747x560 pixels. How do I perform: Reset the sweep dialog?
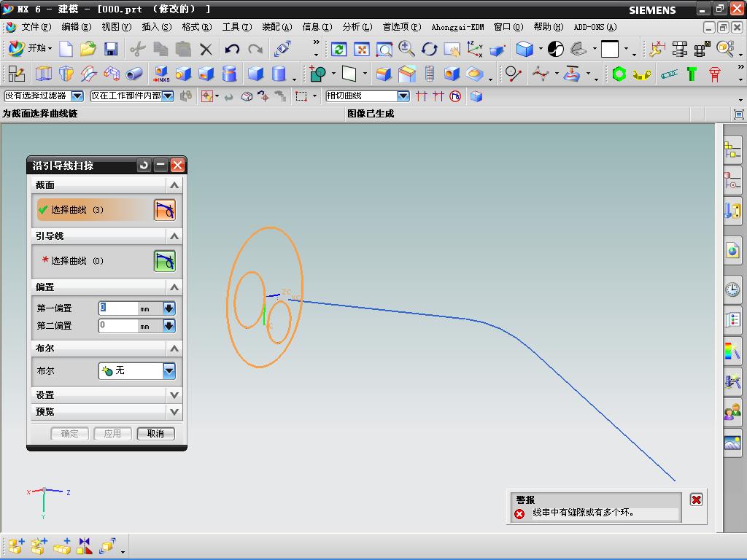click(x=144, y=166)
